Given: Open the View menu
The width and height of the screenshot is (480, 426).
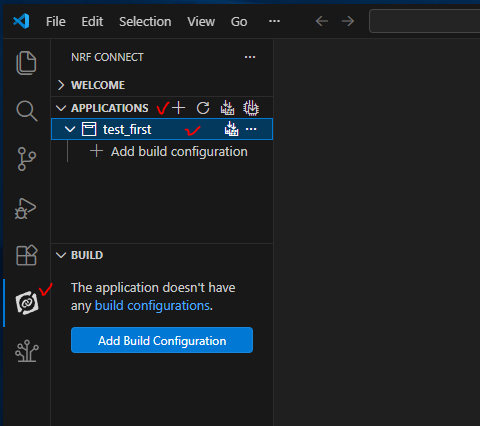Looking at the screenshot, I should coord(201,22).
